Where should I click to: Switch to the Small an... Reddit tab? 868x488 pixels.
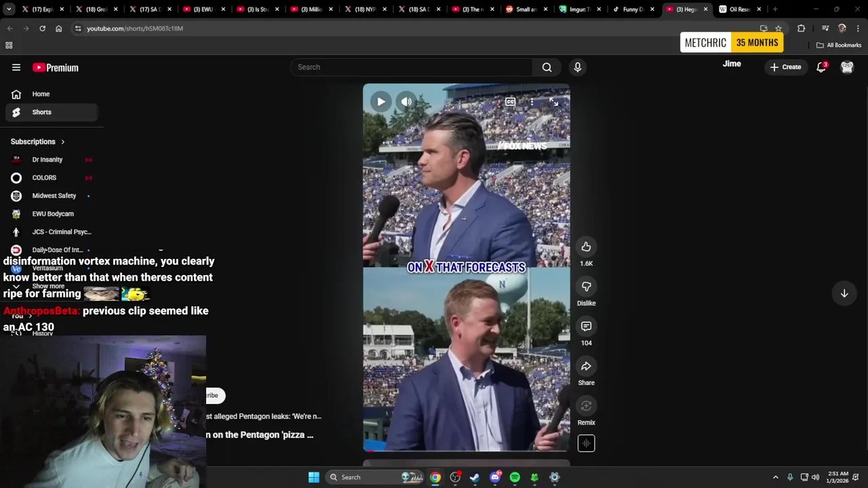click(x=526, y=9)
